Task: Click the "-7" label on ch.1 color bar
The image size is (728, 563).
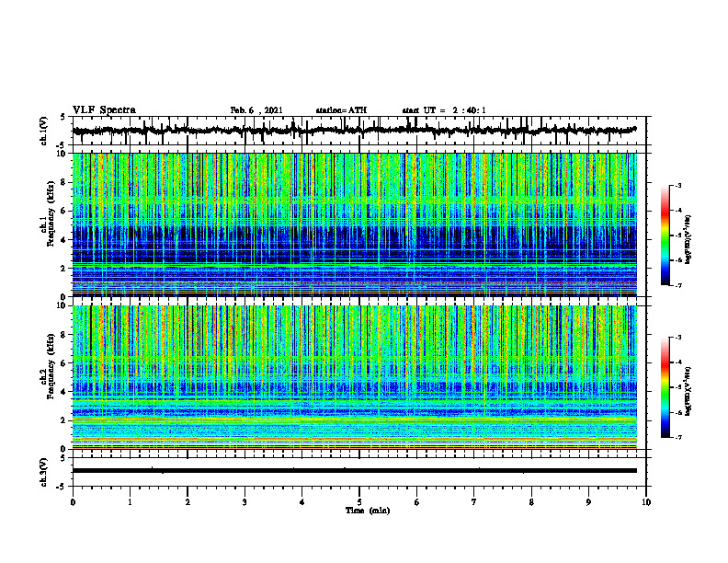Action: [677, 285]
